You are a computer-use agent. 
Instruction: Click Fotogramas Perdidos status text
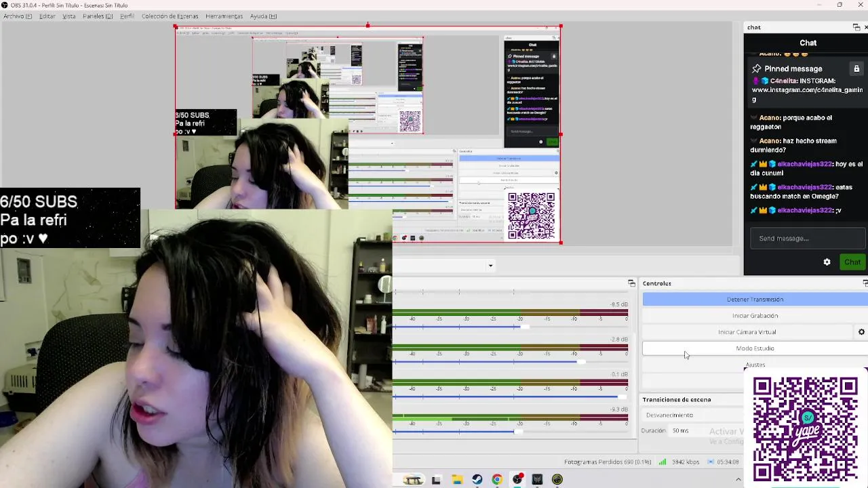point(608,462)
